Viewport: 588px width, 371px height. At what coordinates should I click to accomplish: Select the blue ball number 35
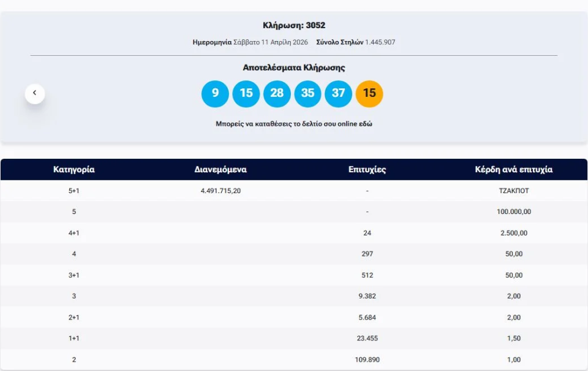click(307, 93)
